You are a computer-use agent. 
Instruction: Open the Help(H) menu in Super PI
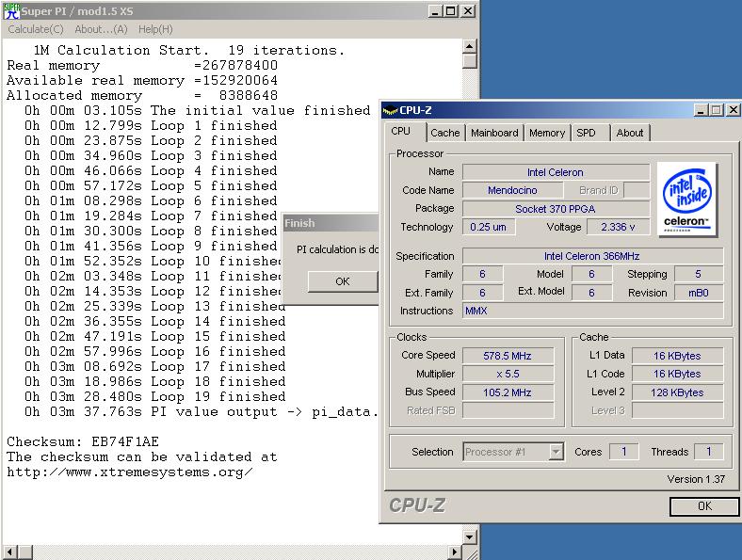(155, 29)
